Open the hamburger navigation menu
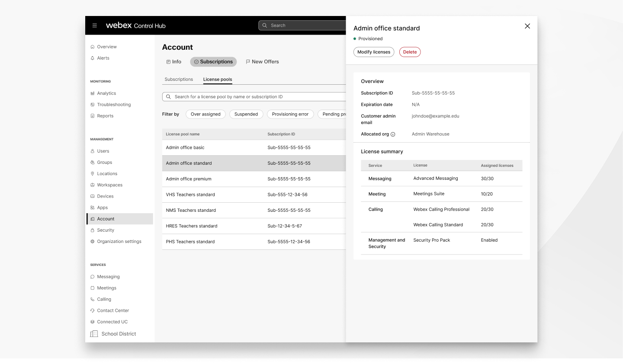Screen dimensions: 623x364 coord(94,26)
